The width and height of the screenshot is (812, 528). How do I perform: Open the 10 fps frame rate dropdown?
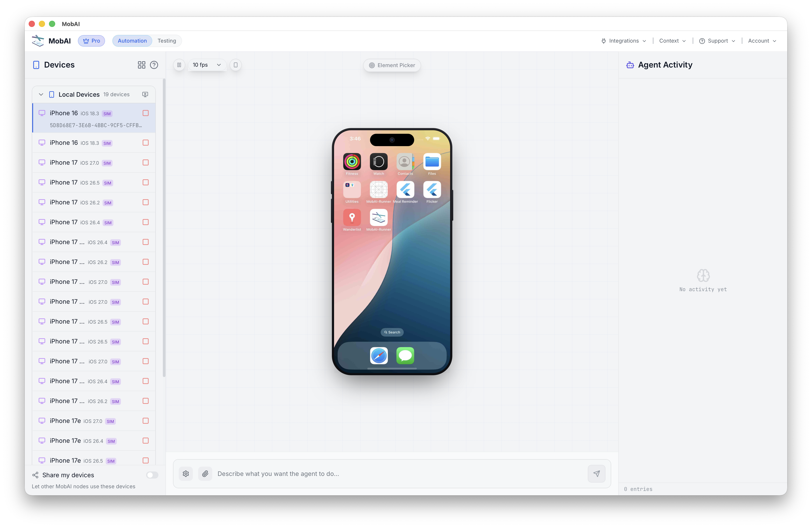207,65
